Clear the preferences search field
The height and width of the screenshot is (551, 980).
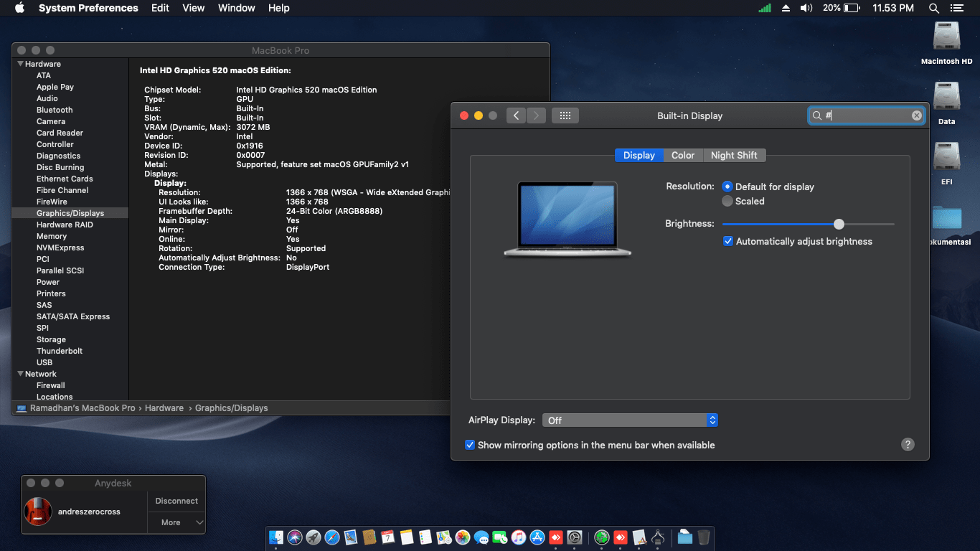(x=916, y=116)
